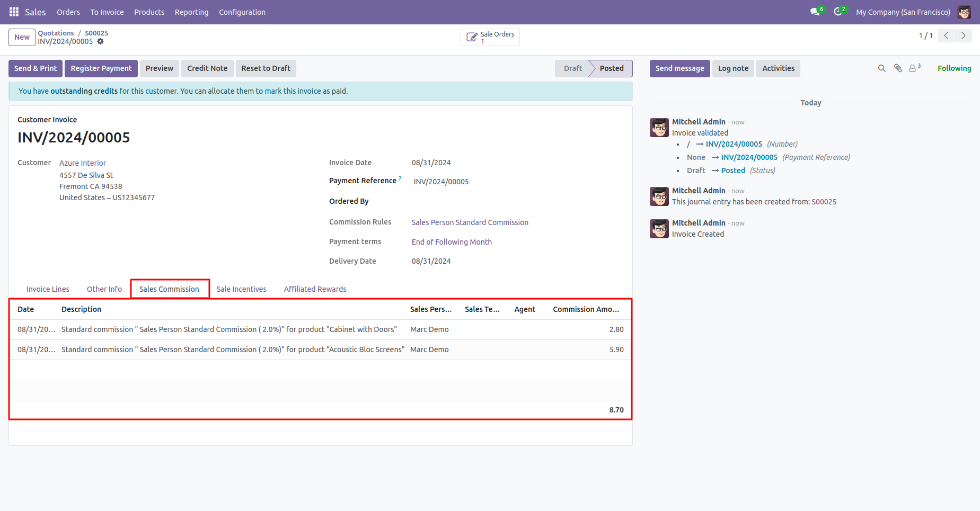Open the activities clock icon in navbar
This screenshot has height=511, width=980.
coord(838,12)
